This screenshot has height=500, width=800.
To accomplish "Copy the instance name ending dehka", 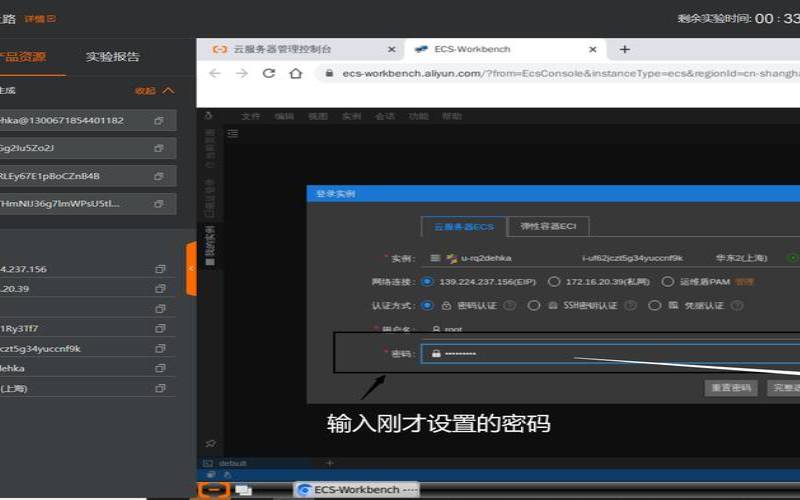I will [x=160, y=368].
